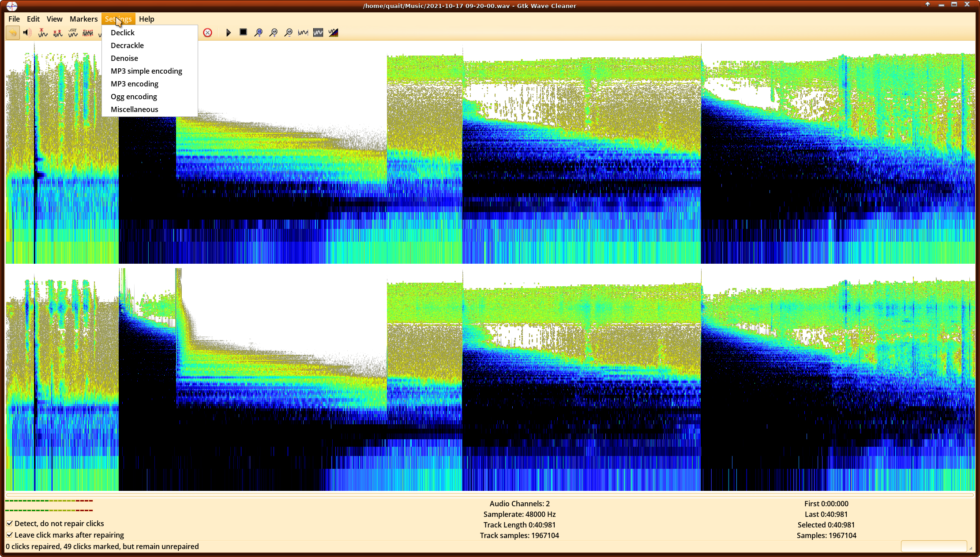Click the square-root waveform filter icon

coord(73,33)
